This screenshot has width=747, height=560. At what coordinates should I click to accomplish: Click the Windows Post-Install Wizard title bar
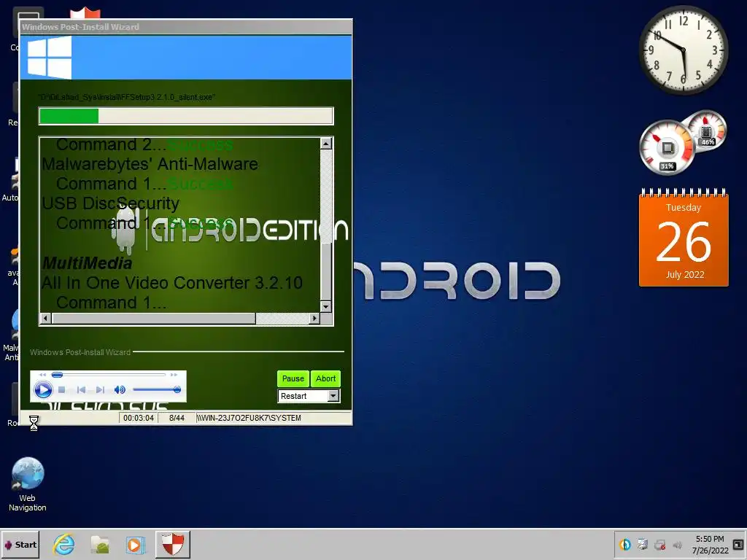point(186,27)
